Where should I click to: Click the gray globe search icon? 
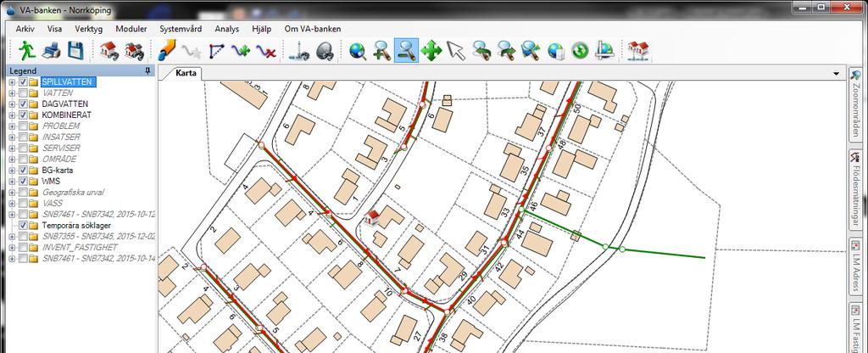325,52
